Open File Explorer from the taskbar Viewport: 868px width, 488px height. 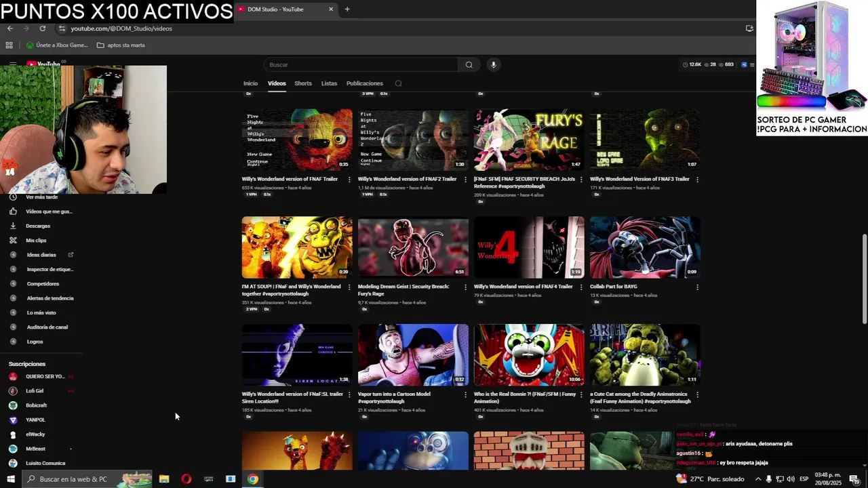[164, 479]
